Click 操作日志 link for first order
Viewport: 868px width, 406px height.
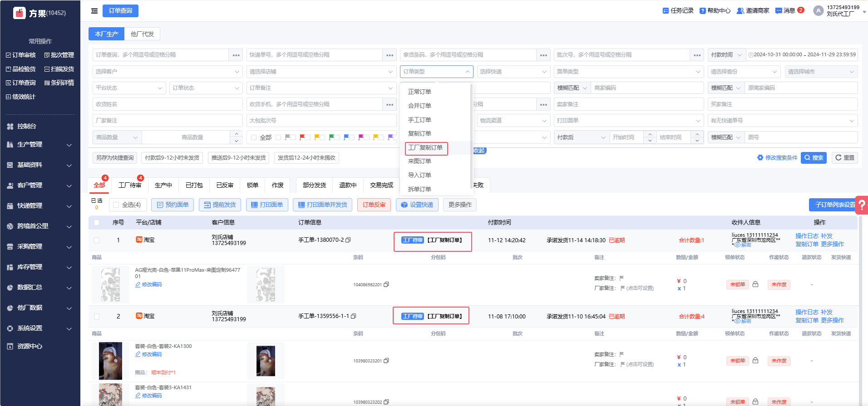pos(807,236)
